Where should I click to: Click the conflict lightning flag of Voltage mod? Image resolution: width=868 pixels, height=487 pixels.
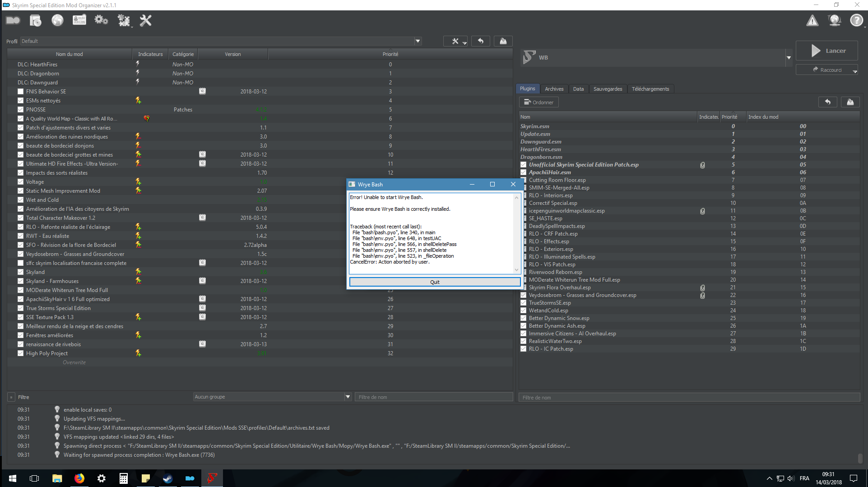(x=138, y=181)
